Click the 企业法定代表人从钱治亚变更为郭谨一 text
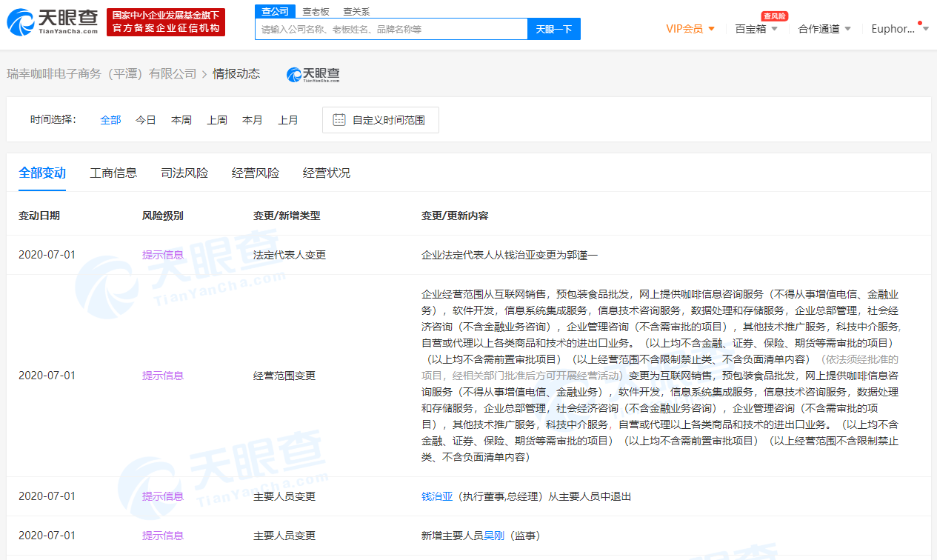937x560 pixels. pyautogui.click(x=510, y=255)
